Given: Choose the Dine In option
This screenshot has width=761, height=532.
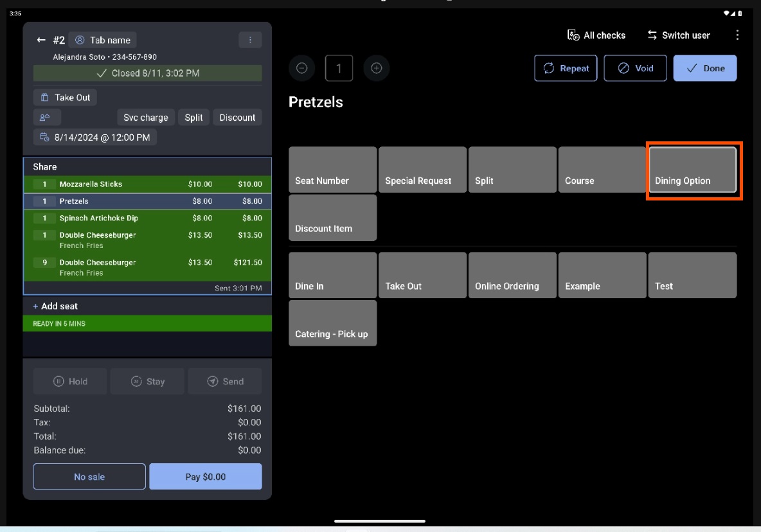Looking at the screenshot, I should click(332, 275).
